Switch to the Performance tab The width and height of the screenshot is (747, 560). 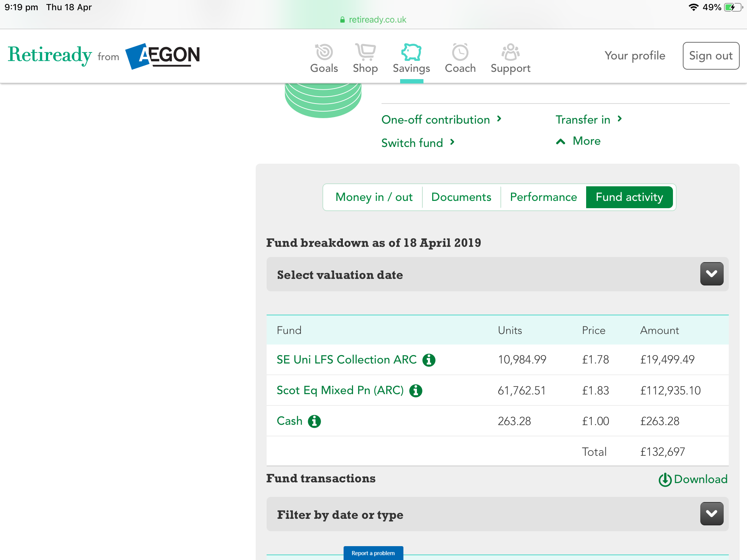(543, 197)
